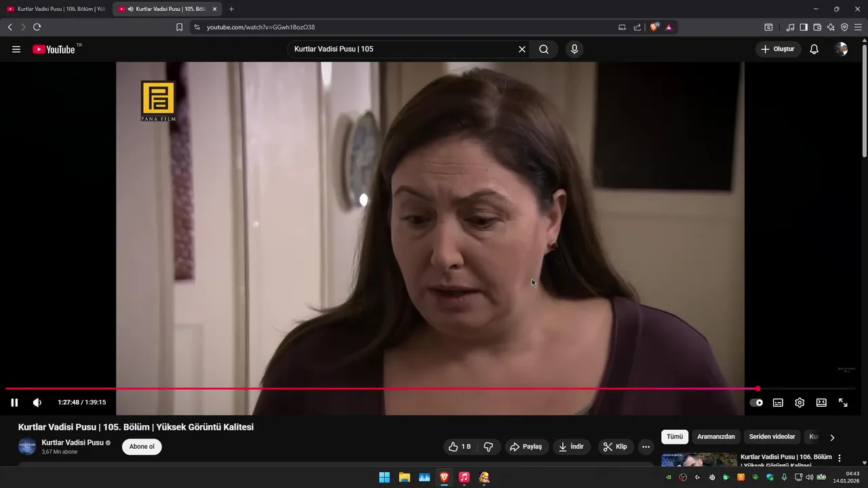This screenshot has width=868, height=488.
Task: Toggle the autoplay switch in player
Action: (756, 403)
